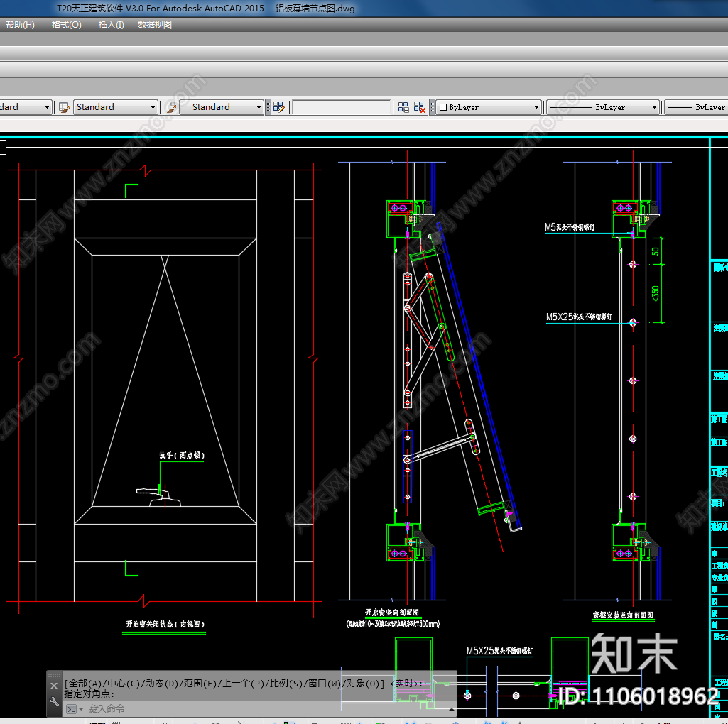Click the ungroup icon with red X

click(419, 107)
